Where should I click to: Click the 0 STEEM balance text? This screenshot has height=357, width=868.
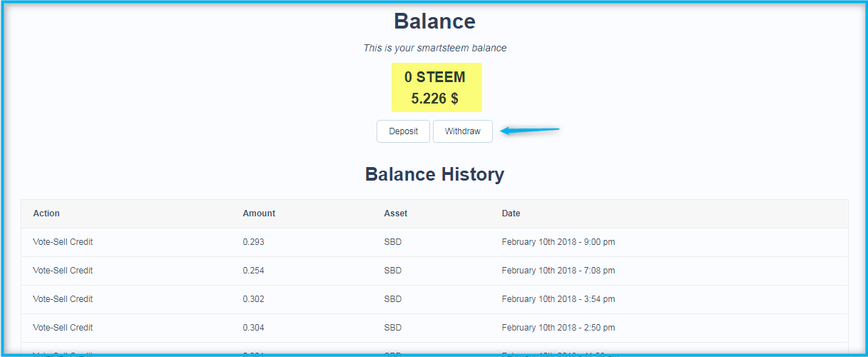tap(435, 77)
